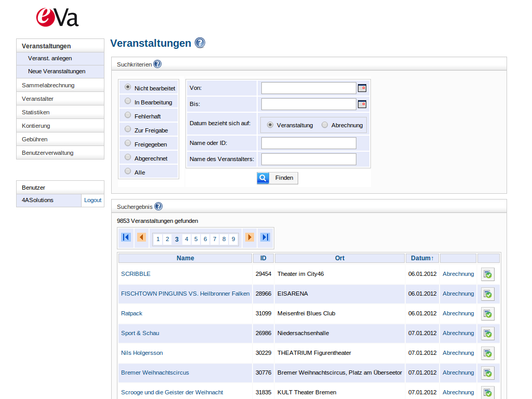Open Benutzerverwaltung menu item
The image size is (532, 399).
(x=60, y=153)
